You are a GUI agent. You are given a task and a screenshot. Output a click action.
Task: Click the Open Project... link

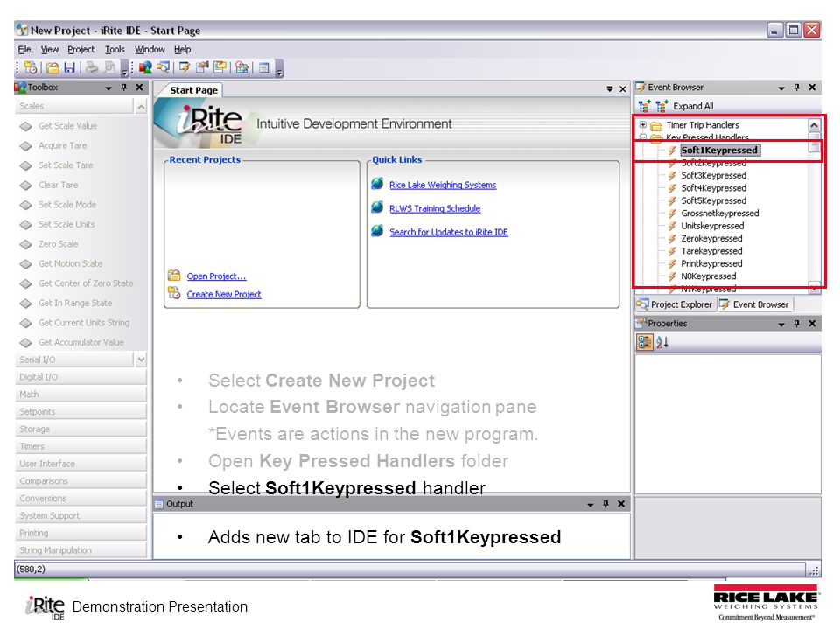[216, 276]
